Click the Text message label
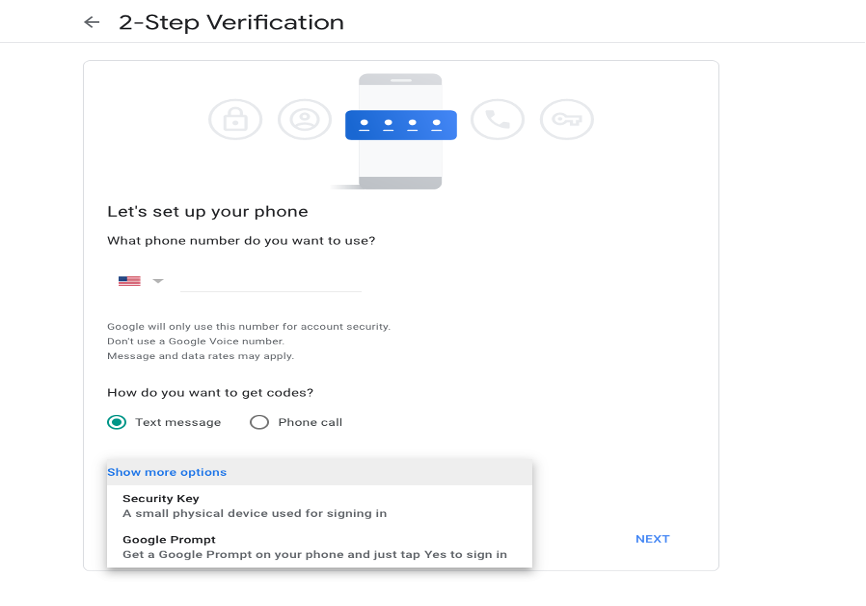This screenshot has height=606, width=866. click(178, 422)
